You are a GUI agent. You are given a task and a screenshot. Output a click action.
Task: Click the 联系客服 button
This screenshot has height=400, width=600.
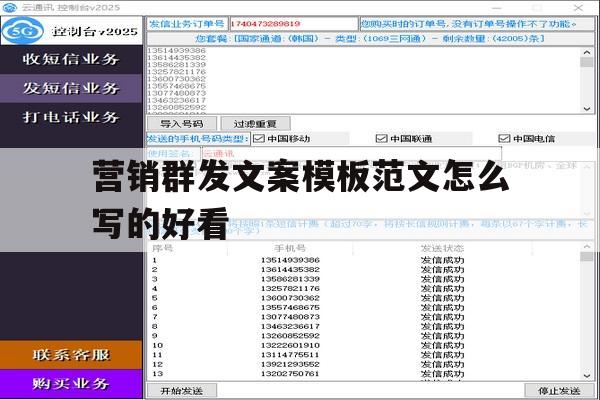71,355
